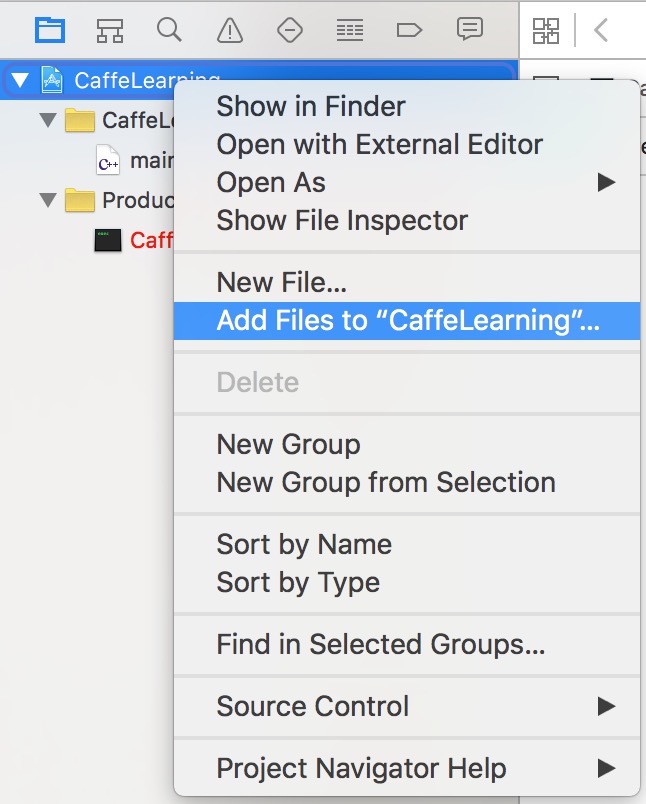Show the Report navigator speech bubble icon
646x804 pixels.
(470, 29)
